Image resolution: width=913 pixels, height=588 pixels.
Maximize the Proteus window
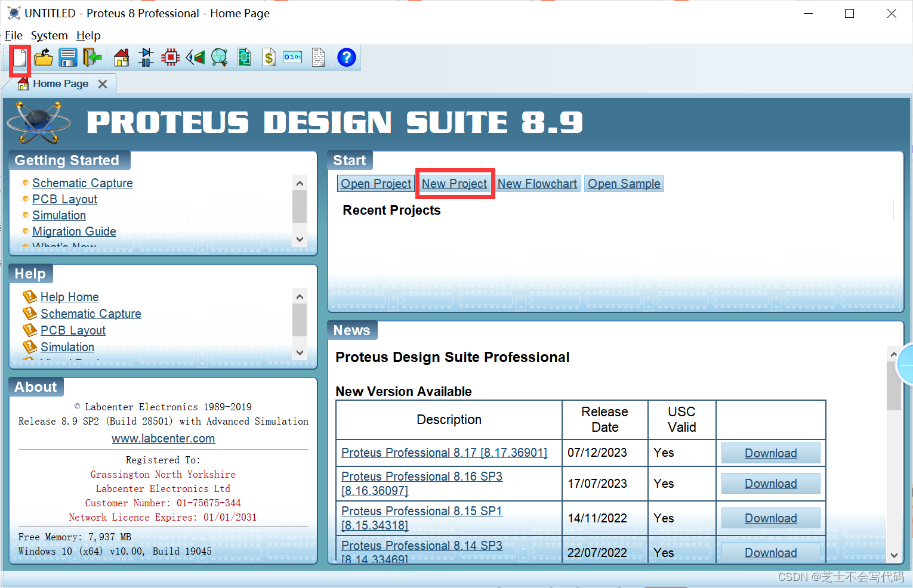(x=850, y=13)
